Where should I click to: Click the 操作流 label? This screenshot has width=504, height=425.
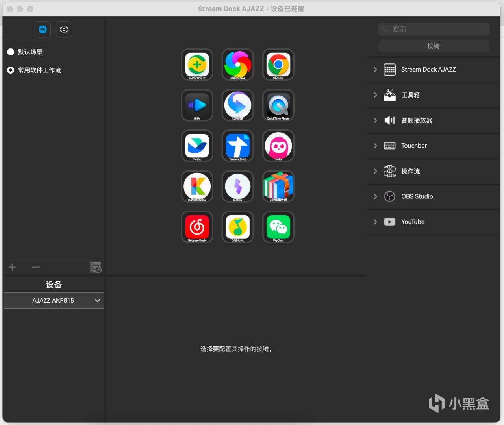tap(410, 171)
